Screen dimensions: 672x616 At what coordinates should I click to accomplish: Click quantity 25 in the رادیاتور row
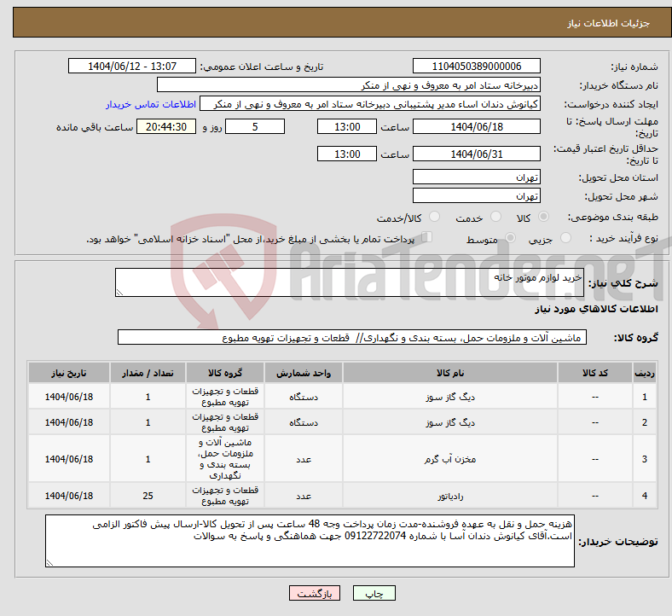click(148, 496)
